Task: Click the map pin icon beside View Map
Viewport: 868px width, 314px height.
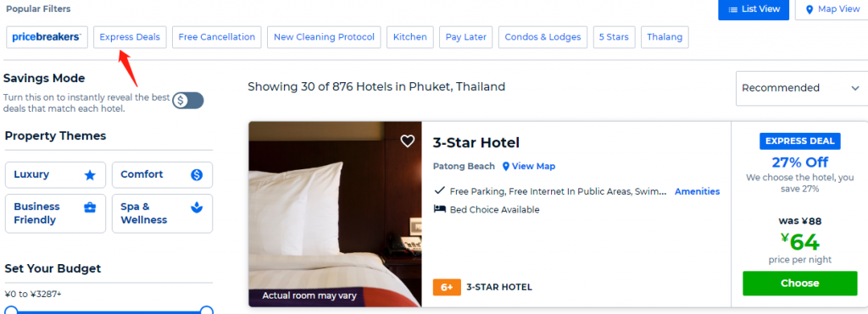Action: click(505, 167)
